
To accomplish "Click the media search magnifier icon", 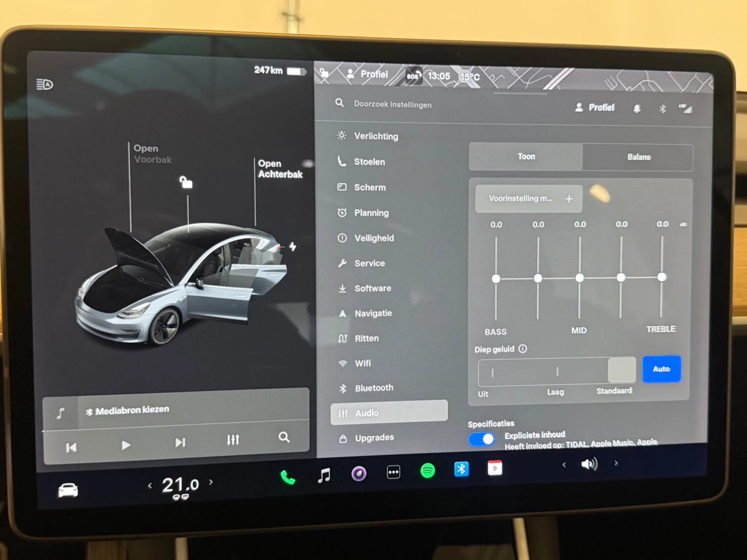I will [284, 437].
